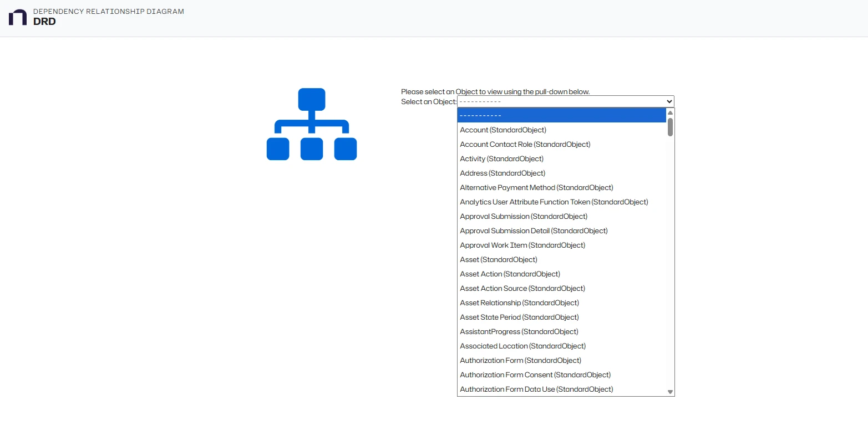The width and height of the screenshot is (868, 446).
Task: Choose Account (StandardObject) from list
Action: (x=503, y=130)
